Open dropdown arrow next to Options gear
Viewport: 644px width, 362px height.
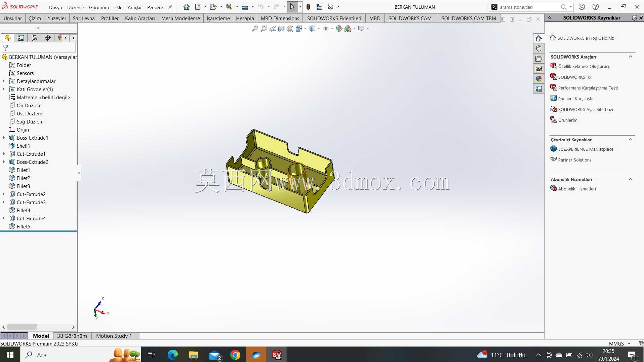[x=338, y=7]
